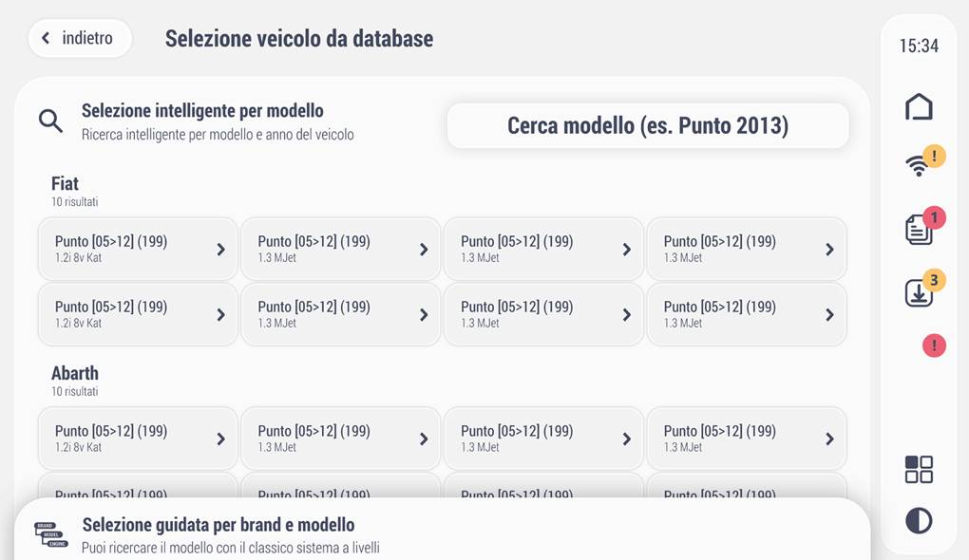Select second-row Fiat Punto 1.2i 8v Kat
969x560 pixels.
point(138,314)
